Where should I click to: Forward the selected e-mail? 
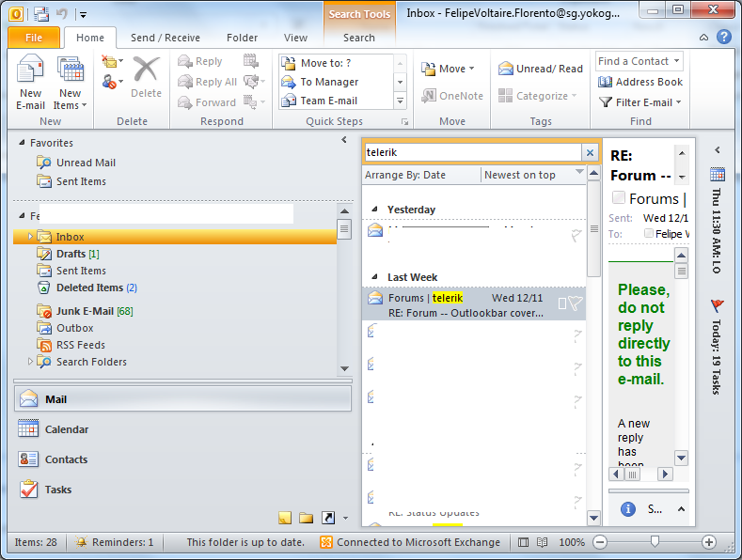coord(207,102)
